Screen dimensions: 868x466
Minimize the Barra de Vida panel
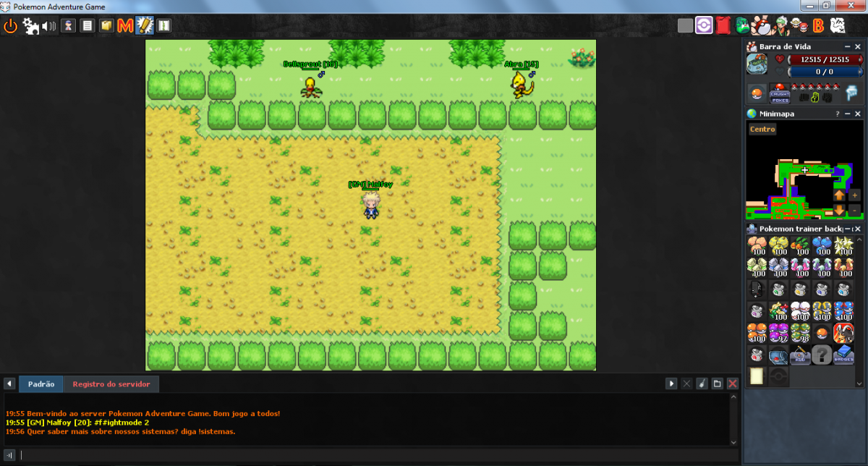848,46
